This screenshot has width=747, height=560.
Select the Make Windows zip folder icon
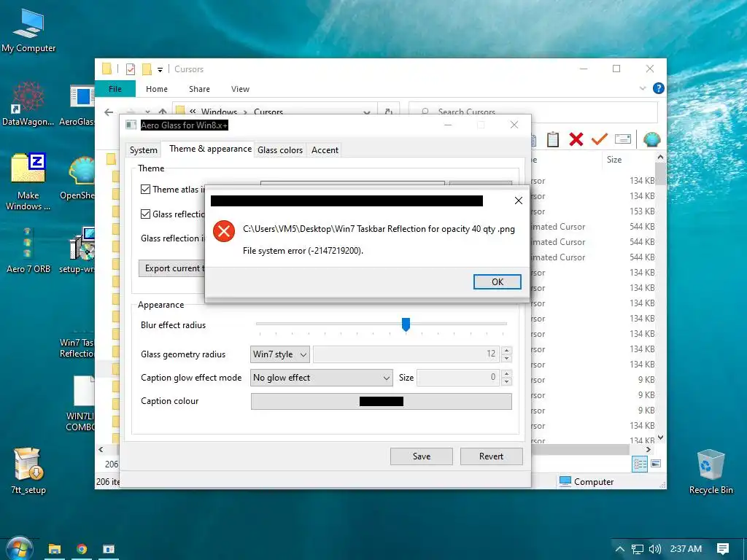(28, 182)
